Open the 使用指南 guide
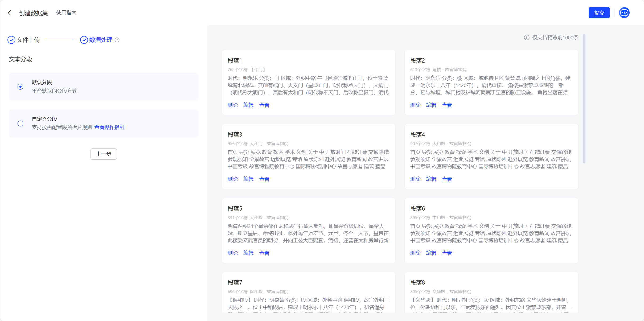 coord(66,13)
